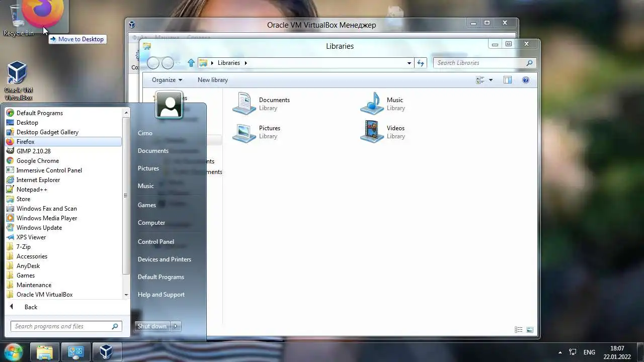Viewport: 644px width, 362px height.
Task: Open the Cirno user folder link
Action: click(x=145, y=133)
